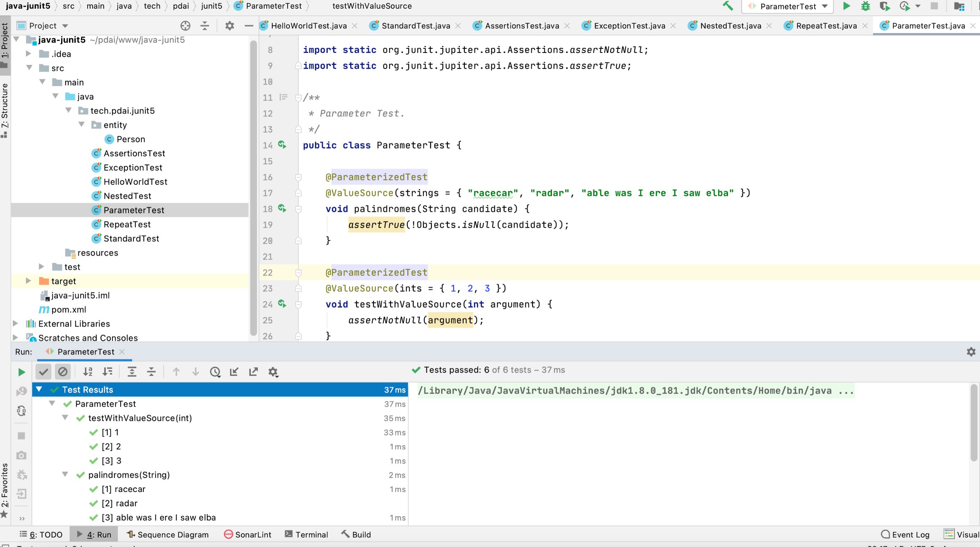Open the Event Log
Viewport: 980px width, 547px height.
[905, 534]
